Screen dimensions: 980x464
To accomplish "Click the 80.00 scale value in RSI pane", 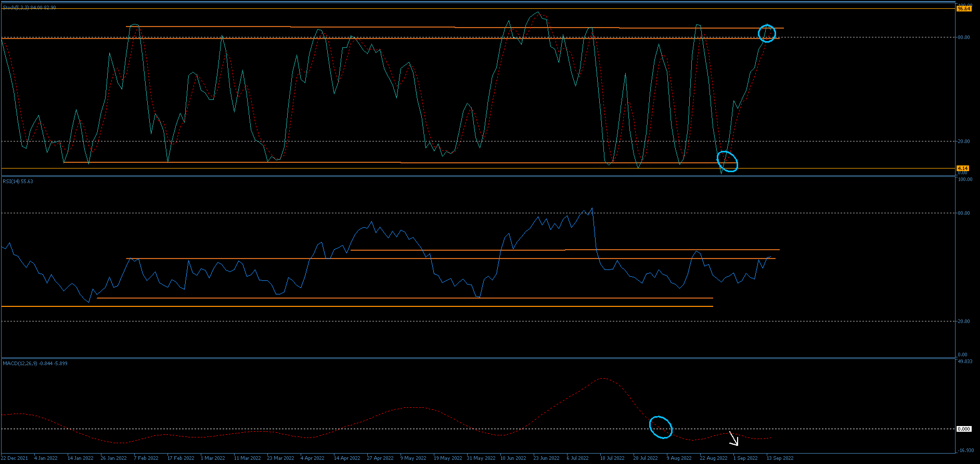I will (x=964, y=213).
